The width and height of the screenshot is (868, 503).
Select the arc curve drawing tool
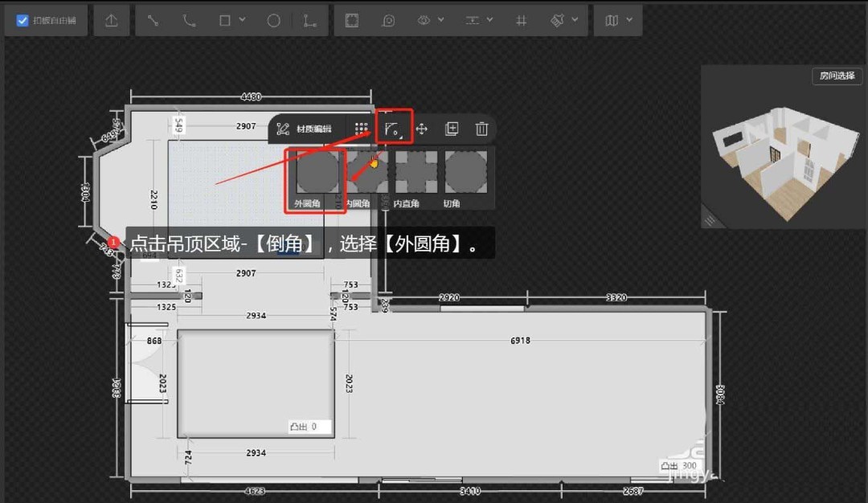pos(190,21)
